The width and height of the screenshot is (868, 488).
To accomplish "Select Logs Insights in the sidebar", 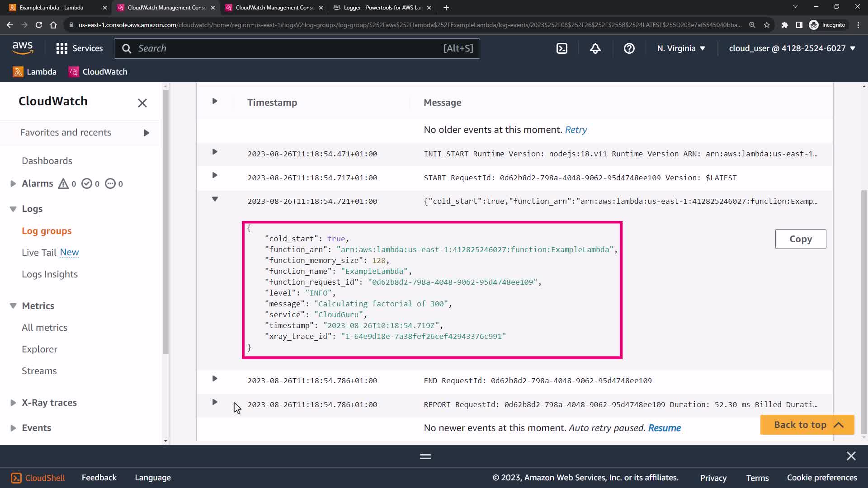I will point(50,274).
